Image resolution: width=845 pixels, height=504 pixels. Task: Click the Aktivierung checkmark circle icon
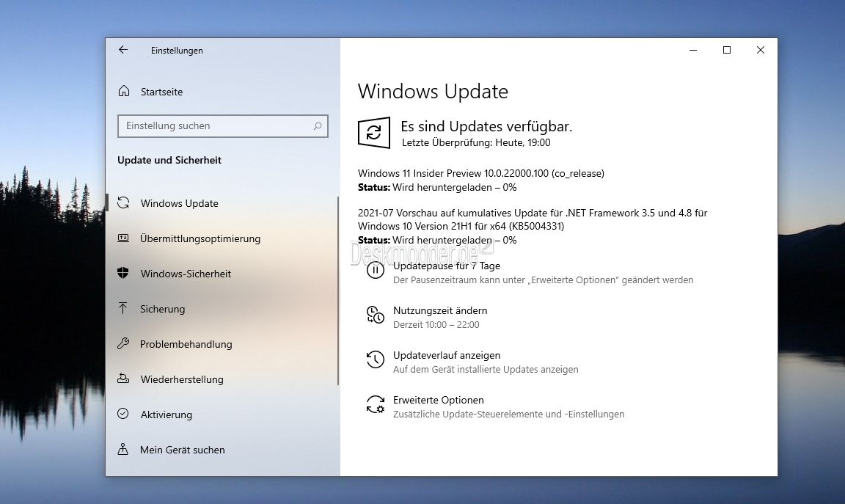point(123,414)
